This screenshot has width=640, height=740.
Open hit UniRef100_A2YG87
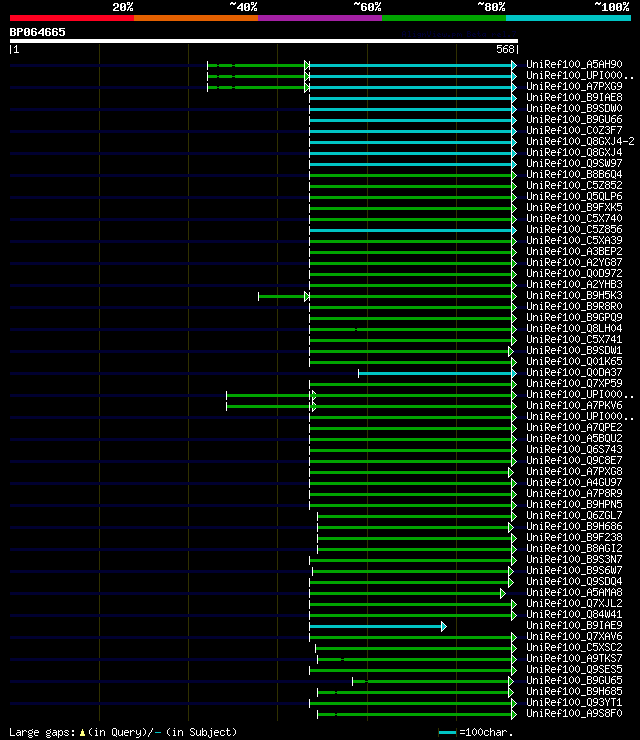pyautogui.click(x=574, y=262)
